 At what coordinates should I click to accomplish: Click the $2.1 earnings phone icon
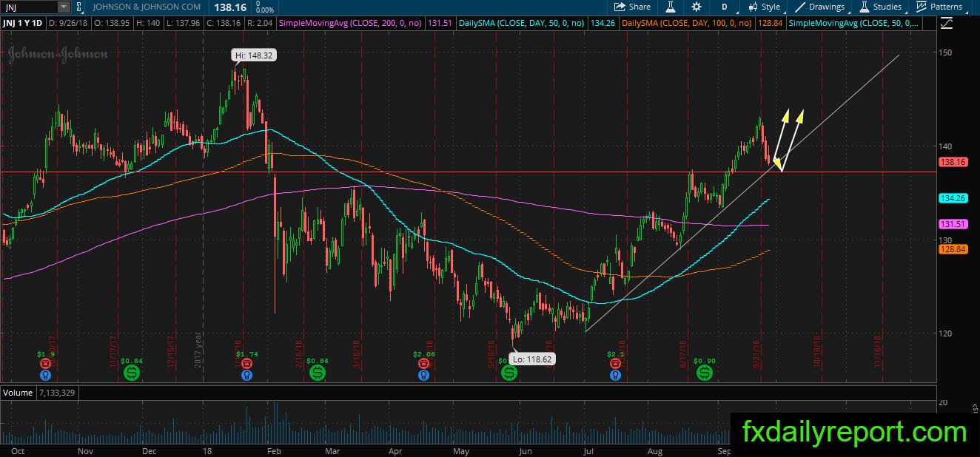coord(616,364)
